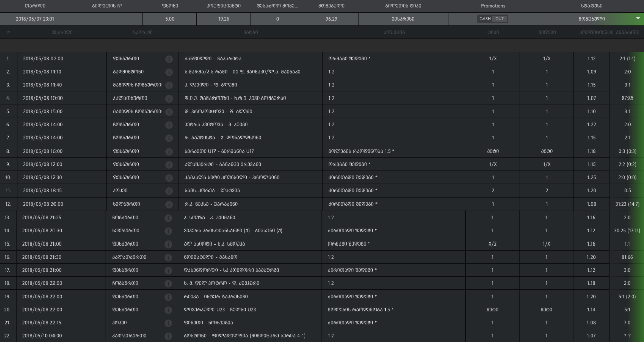Image resolution: width=644 pixels, height=342 pixels.
Task: View info for row 12 ხელბურთი match
Action: tap(169, 204)
